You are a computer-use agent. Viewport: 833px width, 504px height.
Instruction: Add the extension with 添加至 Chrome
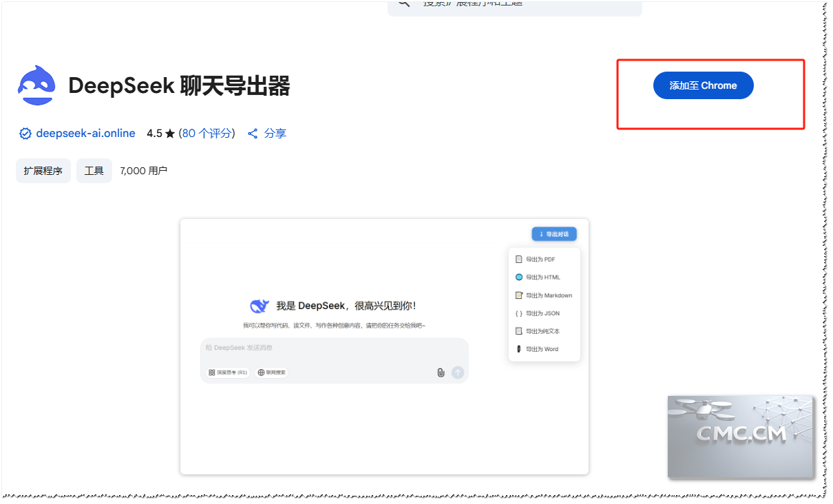click(704, 85)
